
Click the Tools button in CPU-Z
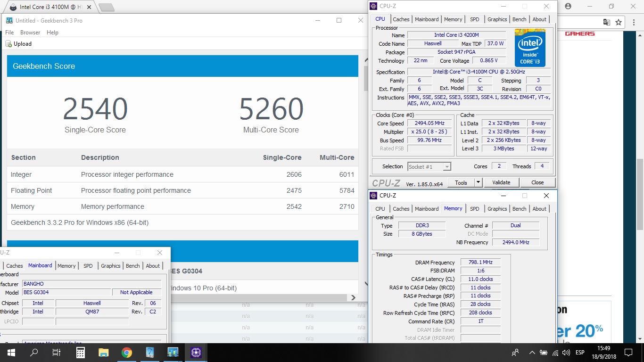461,182
